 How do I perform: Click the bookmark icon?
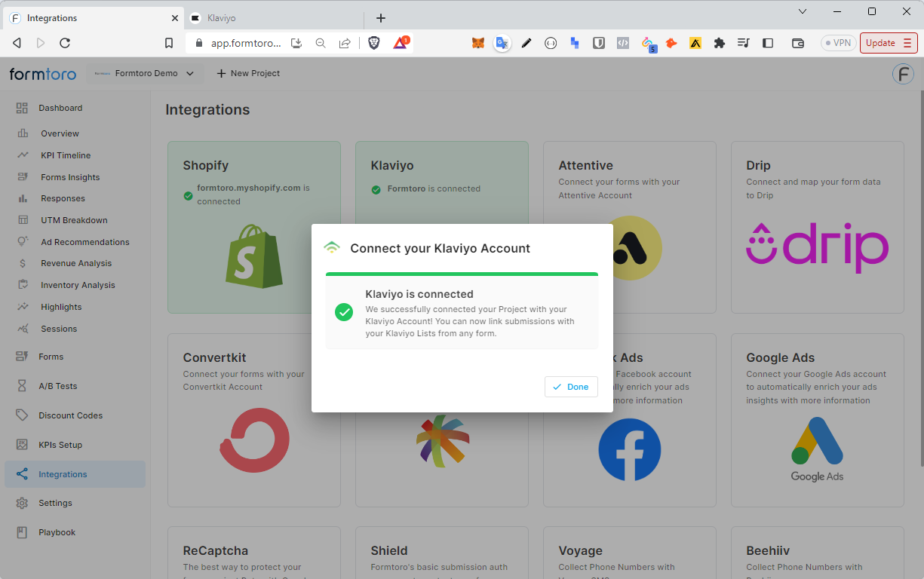[169, 43]
